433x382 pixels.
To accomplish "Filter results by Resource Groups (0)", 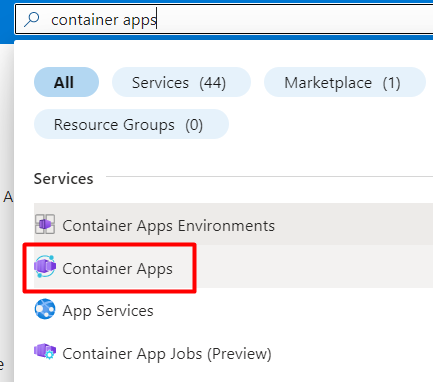I will point(131,124).
